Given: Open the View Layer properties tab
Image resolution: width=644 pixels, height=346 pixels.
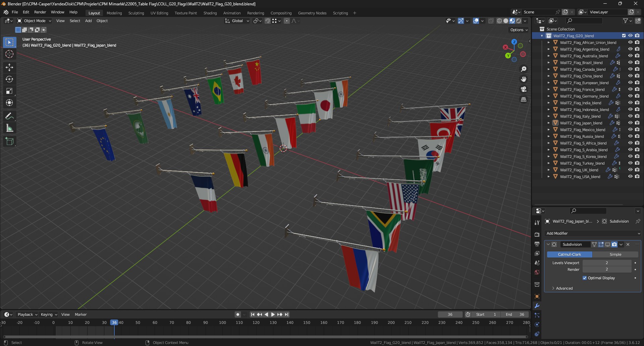Looking at the screenshot, I should click(537, 253).
